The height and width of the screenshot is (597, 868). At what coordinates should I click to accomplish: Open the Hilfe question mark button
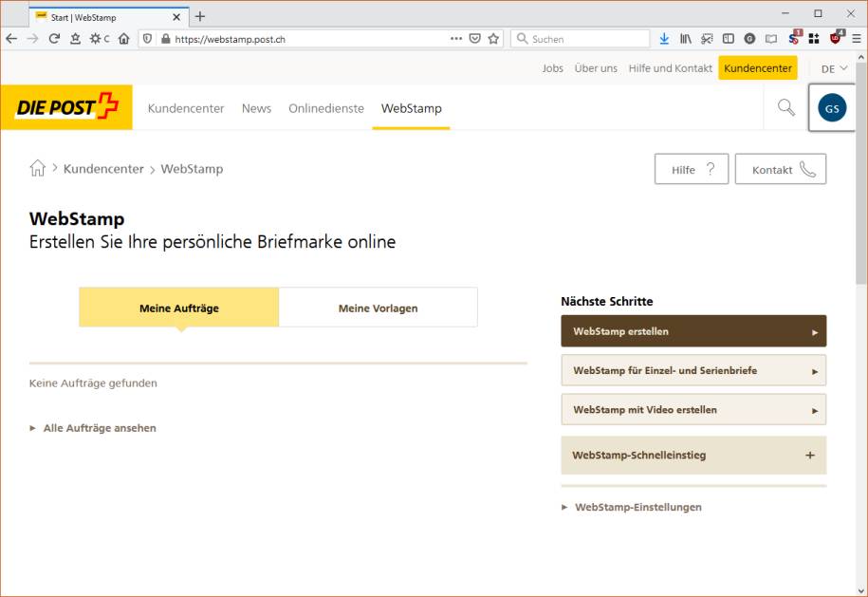click(691, 169)
